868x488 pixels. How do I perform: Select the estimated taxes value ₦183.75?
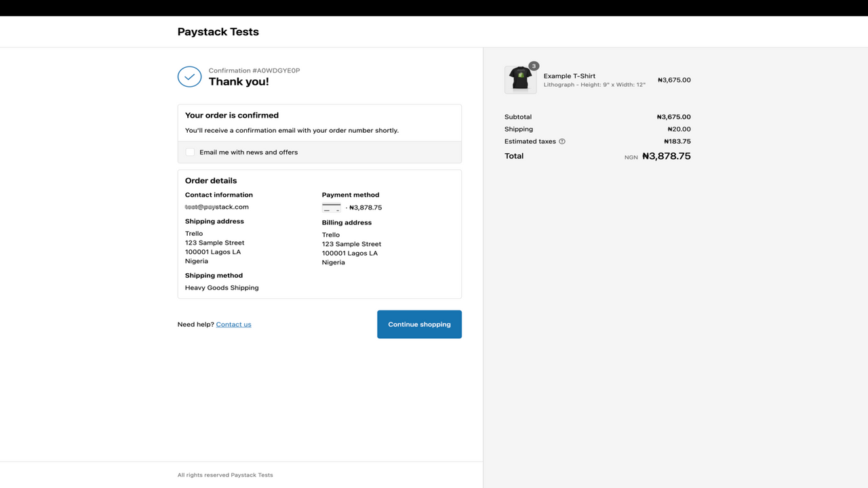pyautogui.click(x=677, y=142)
